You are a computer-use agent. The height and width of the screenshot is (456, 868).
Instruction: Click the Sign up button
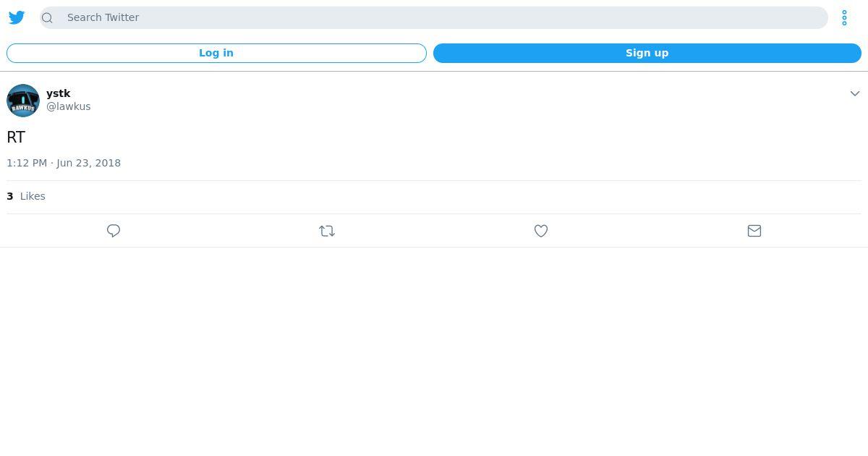pyautogui.click(x=647, y=53)
